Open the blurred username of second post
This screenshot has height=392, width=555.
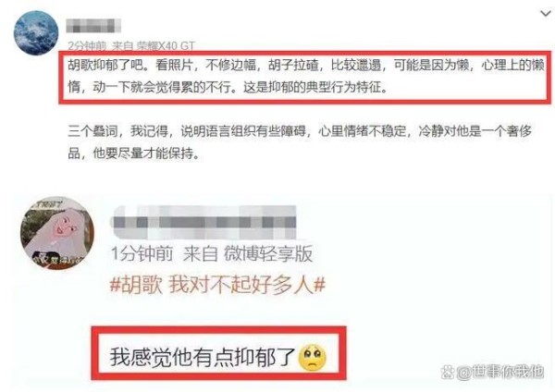coord(203,223)
